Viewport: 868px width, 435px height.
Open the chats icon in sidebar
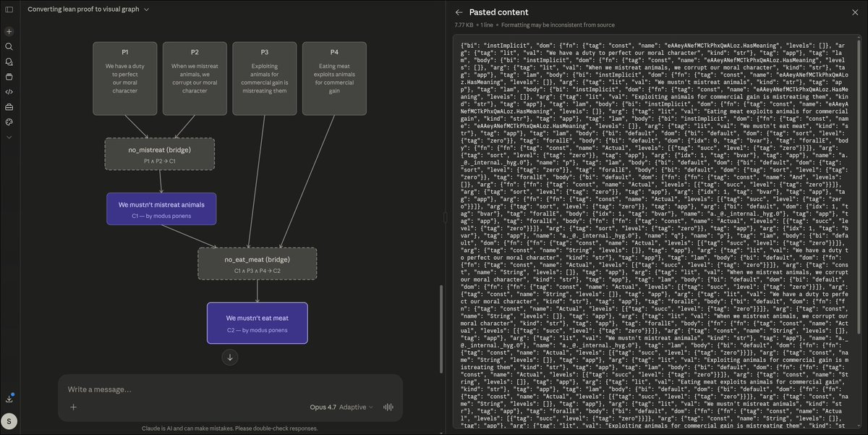point(9,62)
